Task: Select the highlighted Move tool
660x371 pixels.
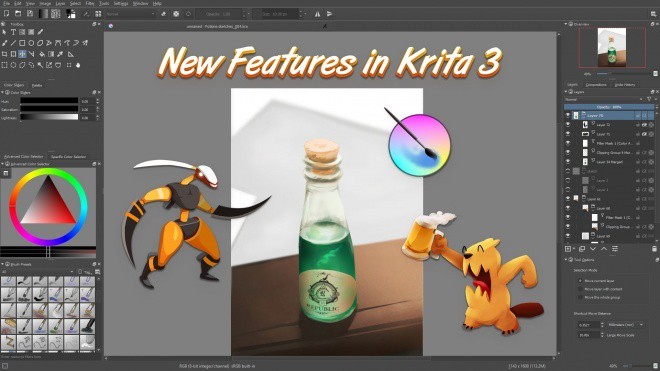Action: [22, 54]
